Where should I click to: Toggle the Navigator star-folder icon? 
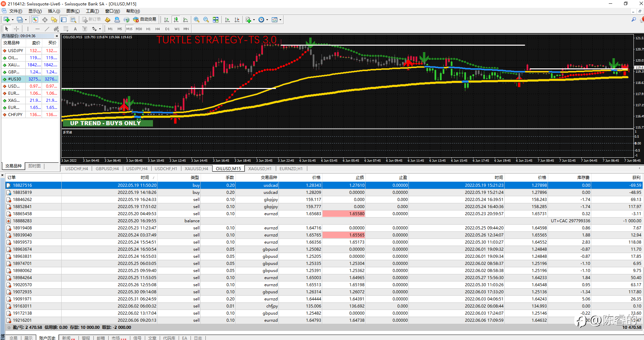tap(54, 20)
